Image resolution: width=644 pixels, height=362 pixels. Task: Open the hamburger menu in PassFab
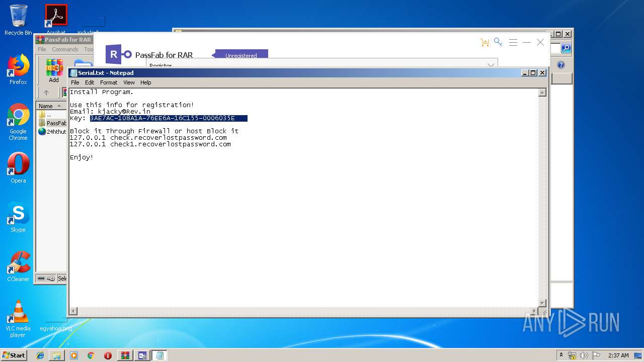pyautogui.click(x=513, y=43)
